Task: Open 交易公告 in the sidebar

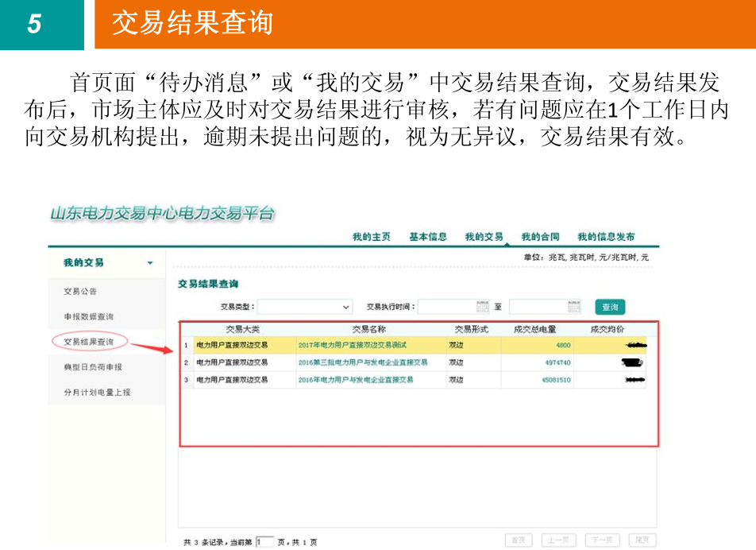Action: click(x=80, y=292)
